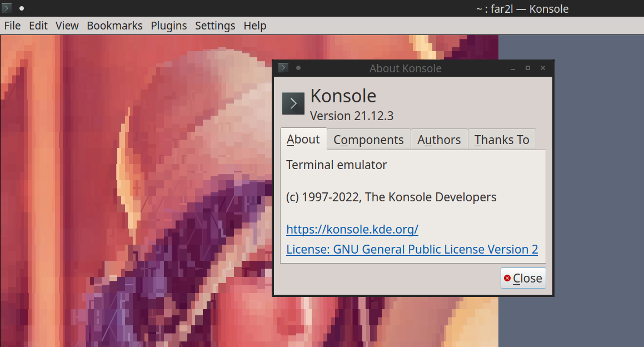The image size is (644, 347).
Task: Click the dot indicator in the dialog titlebar
Action: 298,68
